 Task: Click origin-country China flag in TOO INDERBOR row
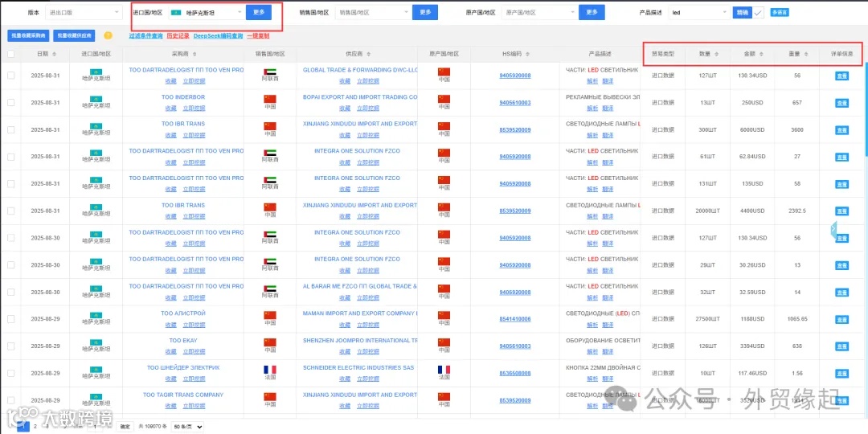click(x=444, y=99)
